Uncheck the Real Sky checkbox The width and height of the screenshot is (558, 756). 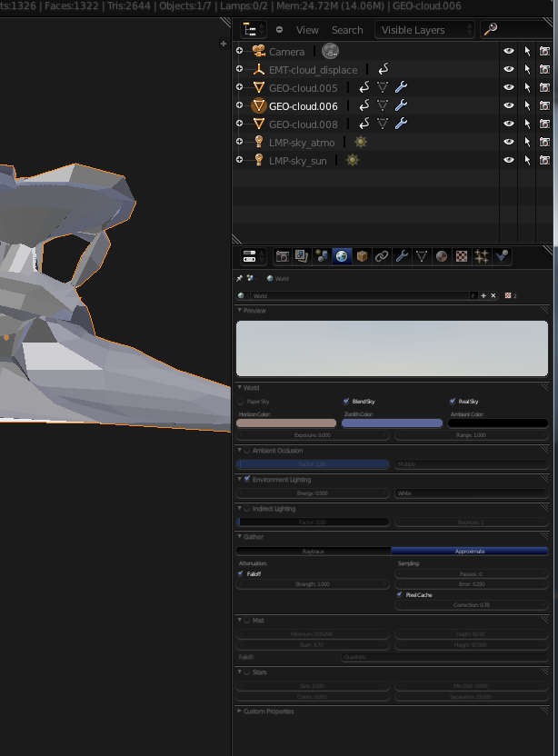tap(452, 401)
